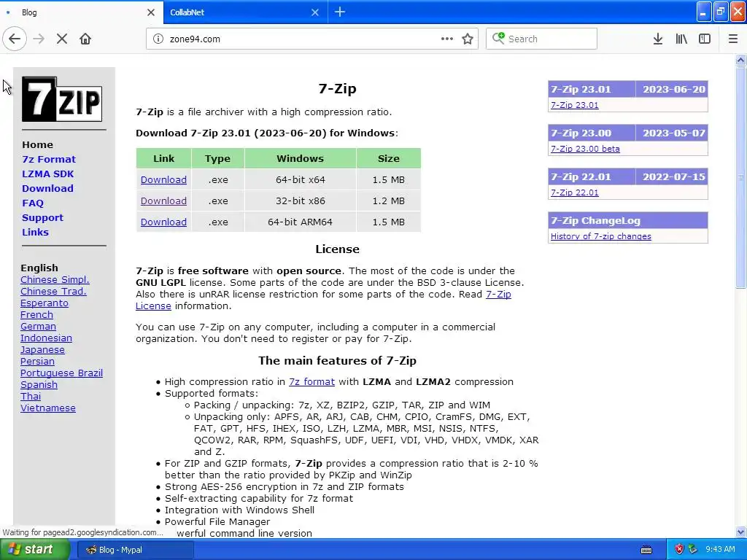Viewport: 747px width, 560px height.
Task: Open the 7-Zip 22.01 link
Action: tap(575, 192)
